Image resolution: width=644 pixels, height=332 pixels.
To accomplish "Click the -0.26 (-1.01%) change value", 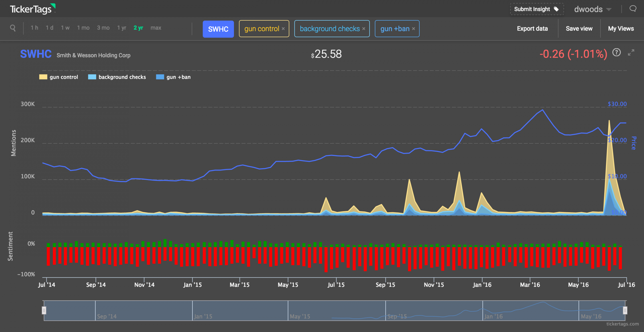I will tap(573, 54).
